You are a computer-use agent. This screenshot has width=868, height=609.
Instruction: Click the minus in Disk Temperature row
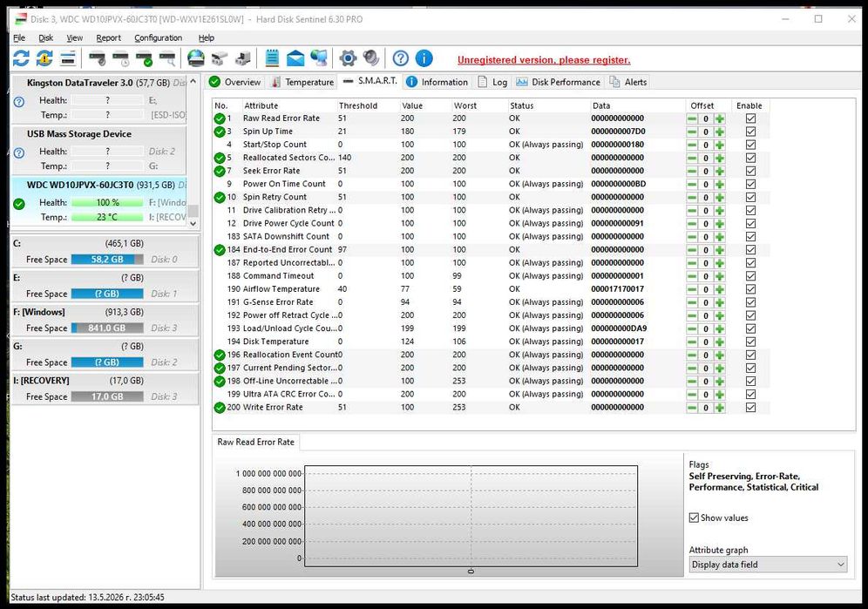[x=692, y=342]
